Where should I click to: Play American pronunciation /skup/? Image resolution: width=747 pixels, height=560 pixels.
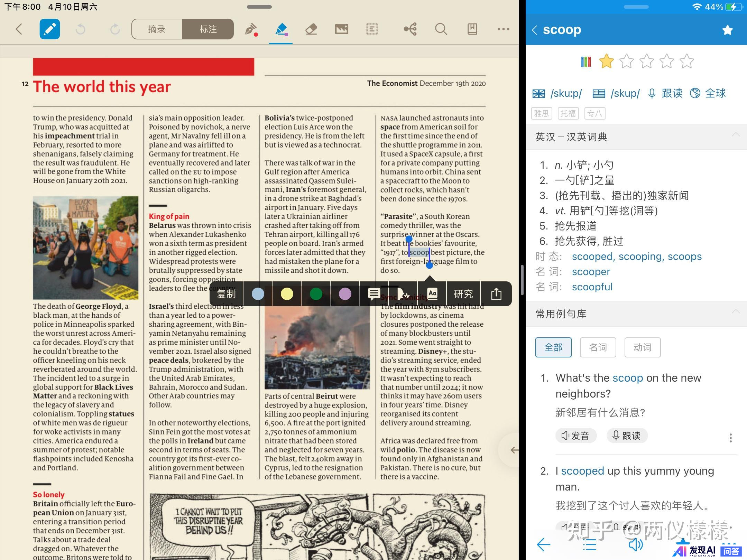(x=616, y=93)
